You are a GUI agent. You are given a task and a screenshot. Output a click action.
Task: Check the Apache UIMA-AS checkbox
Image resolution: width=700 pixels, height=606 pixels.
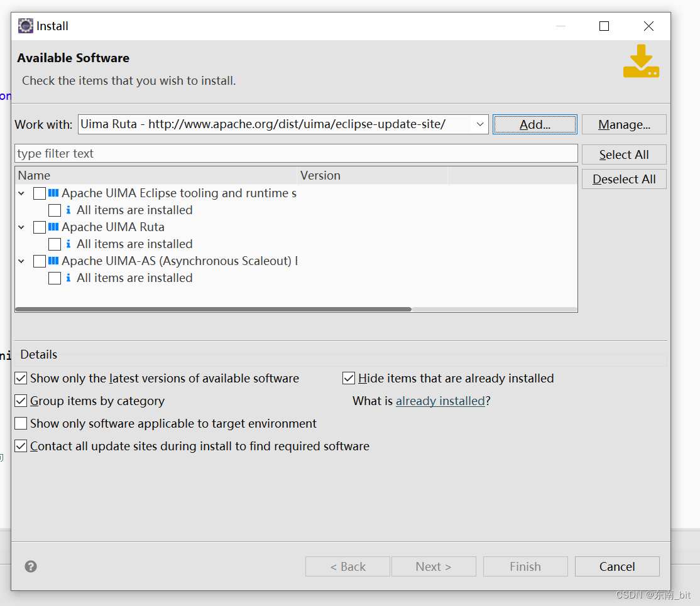(x=40, y=261)
